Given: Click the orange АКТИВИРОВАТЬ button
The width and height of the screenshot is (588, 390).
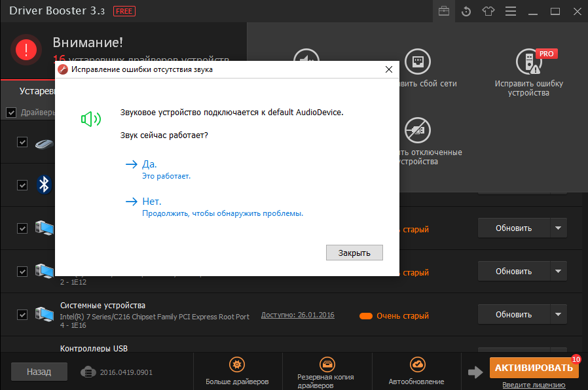Looking at the screenshot, I should 534,368.
